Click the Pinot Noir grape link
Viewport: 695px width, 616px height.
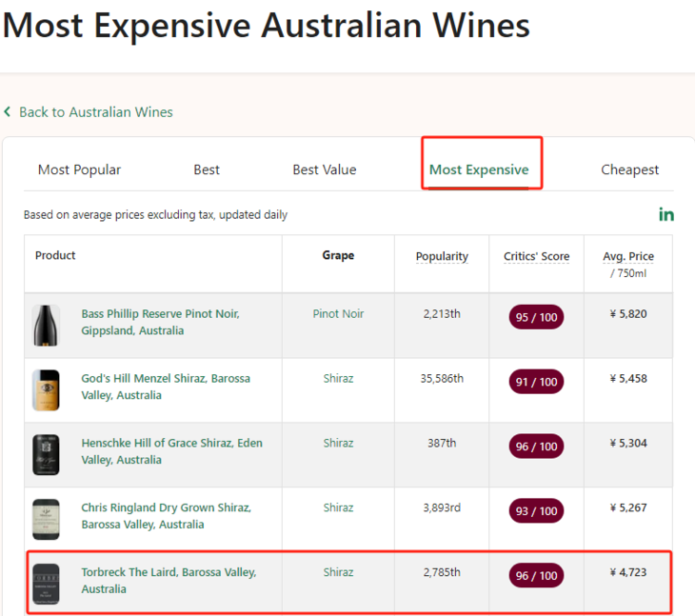(338, 314)
